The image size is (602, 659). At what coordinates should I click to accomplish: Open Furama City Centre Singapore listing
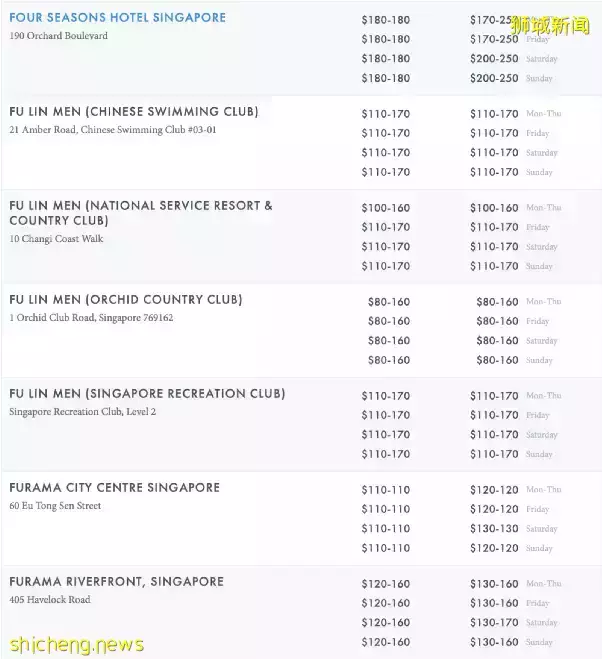pos(114,488)
